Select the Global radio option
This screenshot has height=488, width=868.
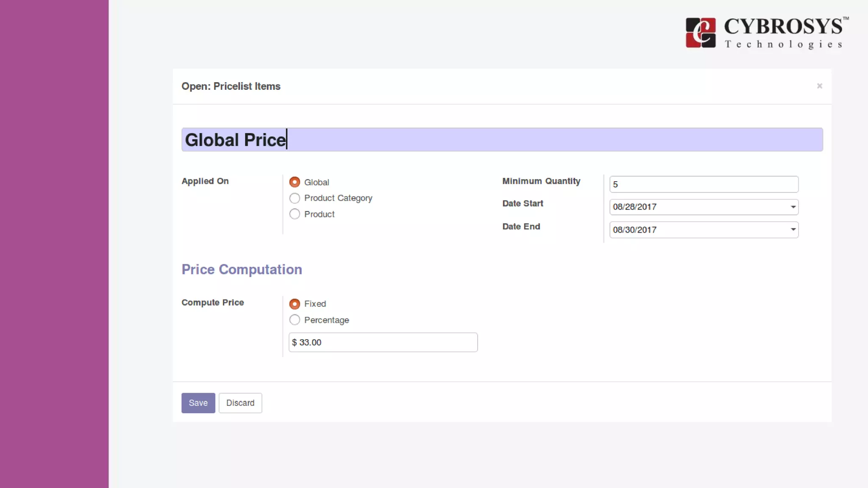[x=295, y=182]
